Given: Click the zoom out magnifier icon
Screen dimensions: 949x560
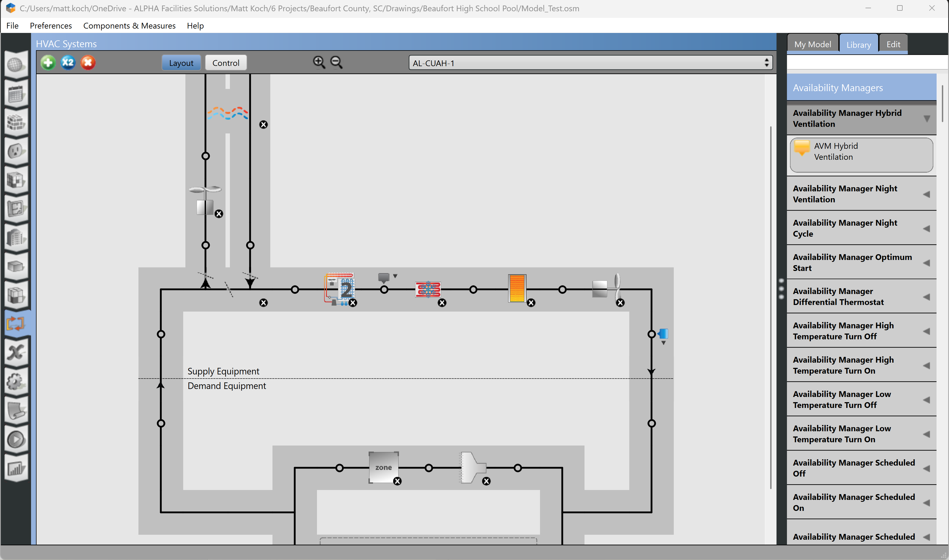Looking at the screenshot, I should coord(336,62).
